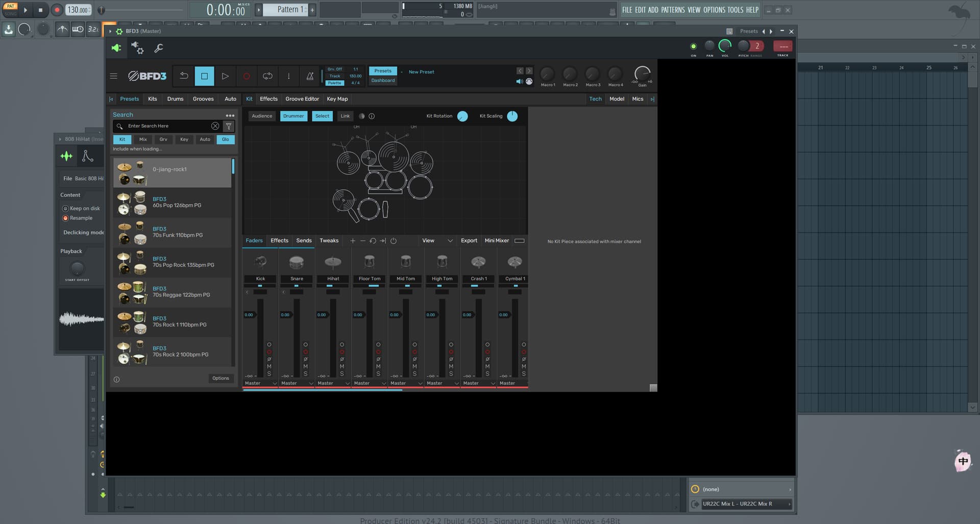Click the BFD3 stop transport button

(x=204, y=76)
